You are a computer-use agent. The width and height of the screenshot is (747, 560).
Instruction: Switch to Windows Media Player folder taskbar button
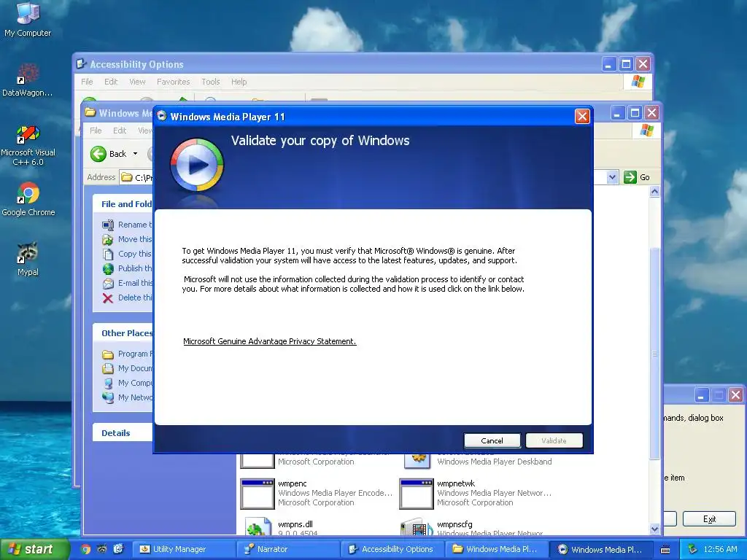pyautogui.click(x=497, y=549)
